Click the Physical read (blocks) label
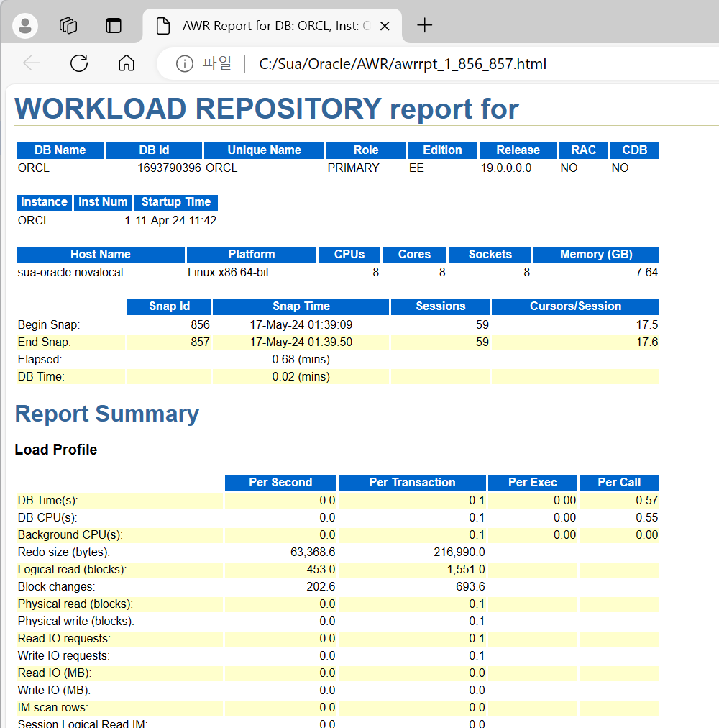 (75, 604)
